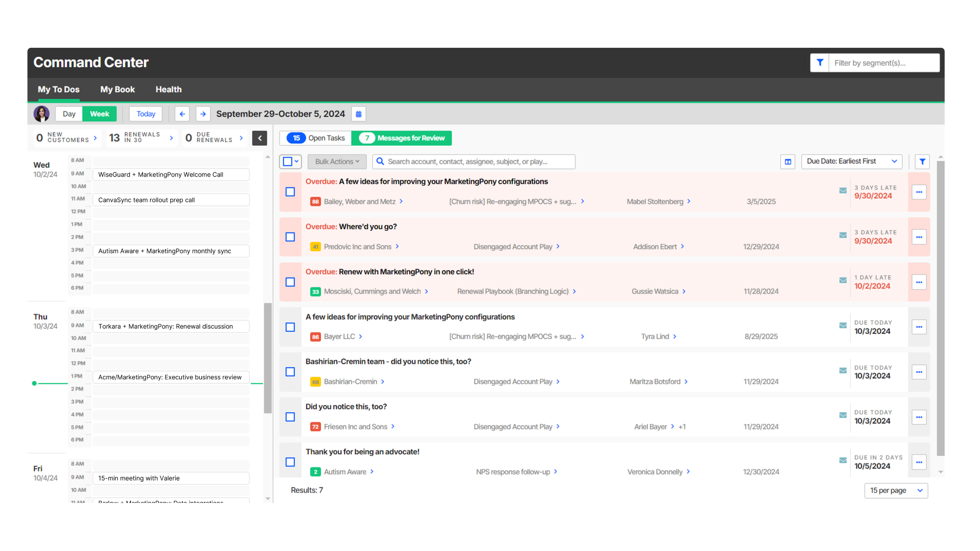Tick the Autism Aware message checkbox

[290, 462]
